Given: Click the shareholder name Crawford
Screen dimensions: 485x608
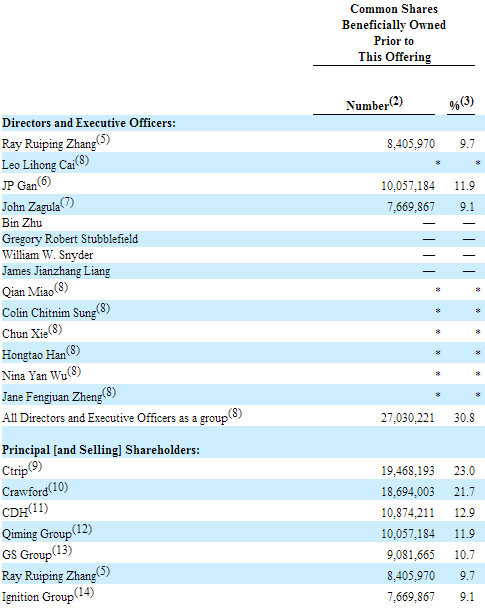Looking at the screenshot, I should 25,492.
